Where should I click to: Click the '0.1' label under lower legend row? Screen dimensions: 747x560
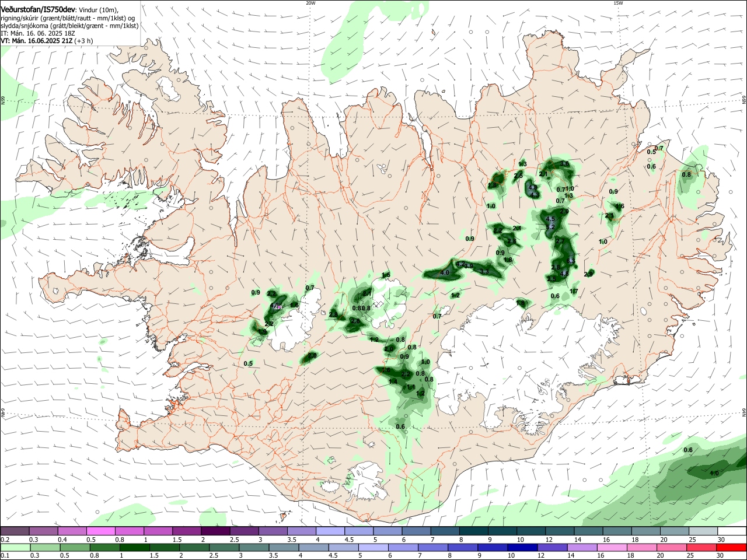tap(5, 556)
